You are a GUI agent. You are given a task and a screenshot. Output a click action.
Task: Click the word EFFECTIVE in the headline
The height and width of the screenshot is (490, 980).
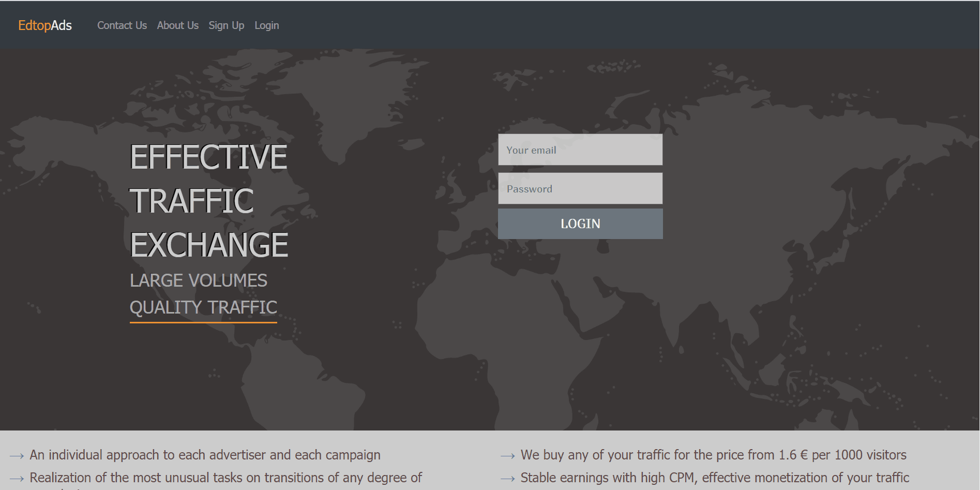208,157
